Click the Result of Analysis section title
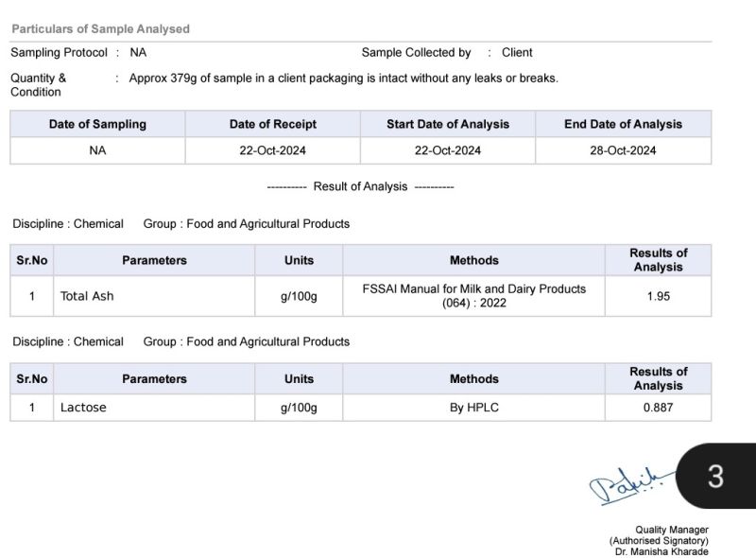756x558 pixels. point(360,186)
